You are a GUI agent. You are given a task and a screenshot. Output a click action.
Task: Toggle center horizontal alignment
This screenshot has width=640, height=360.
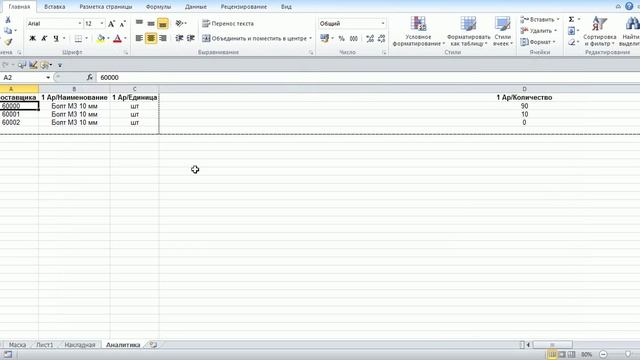[151, 38]
